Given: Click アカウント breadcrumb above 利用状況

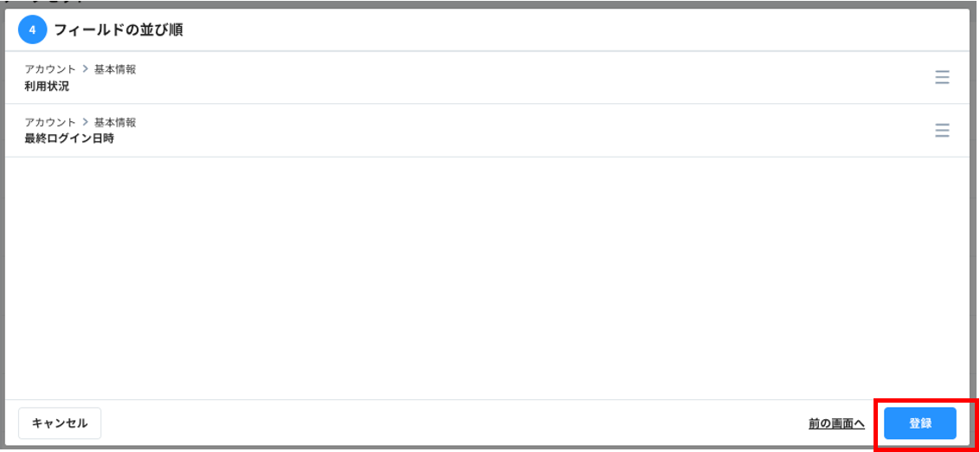Looking at the screenshot, I should coord(50,69).
